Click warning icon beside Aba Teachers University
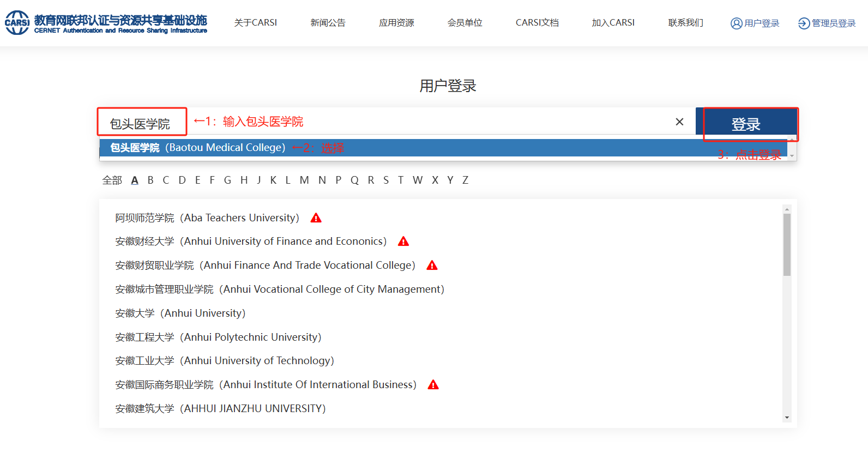Viewport: 868px width, 459px height. (x=316, y=218)
